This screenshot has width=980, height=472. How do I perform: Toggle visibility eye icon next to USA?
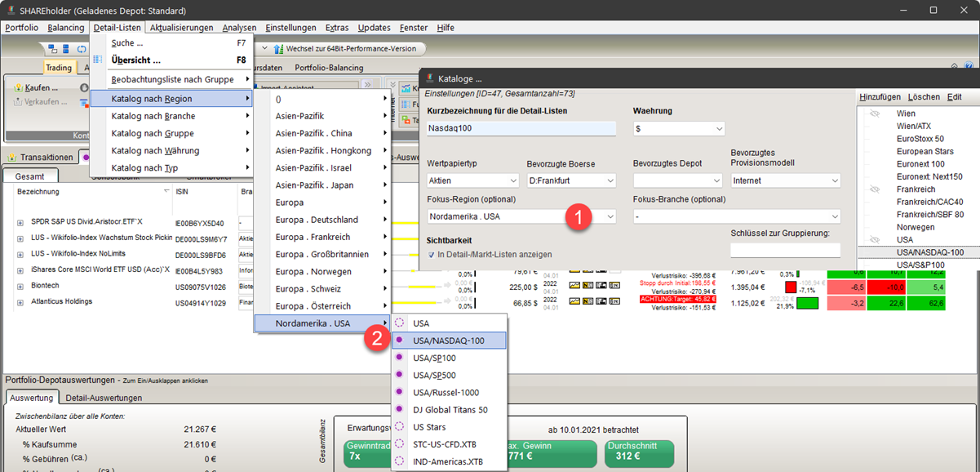876,240
